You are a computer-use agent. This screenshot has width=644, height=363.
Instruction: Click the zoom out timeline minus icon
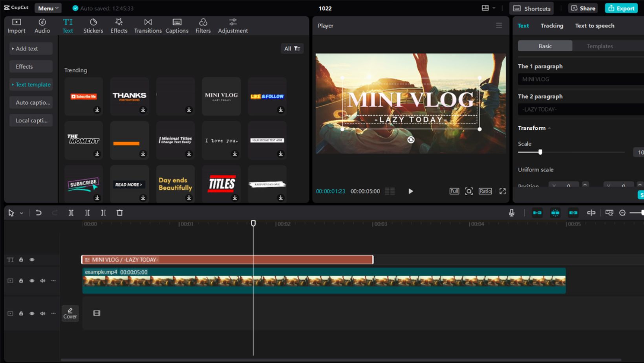click(x=622, y=213)
